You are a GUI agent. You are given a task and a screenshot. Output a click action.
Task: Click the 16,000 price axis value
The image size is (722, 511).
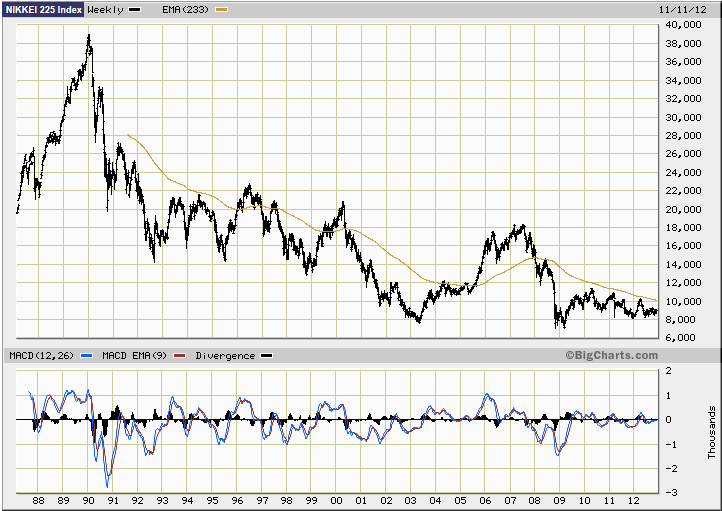(684, 246)
